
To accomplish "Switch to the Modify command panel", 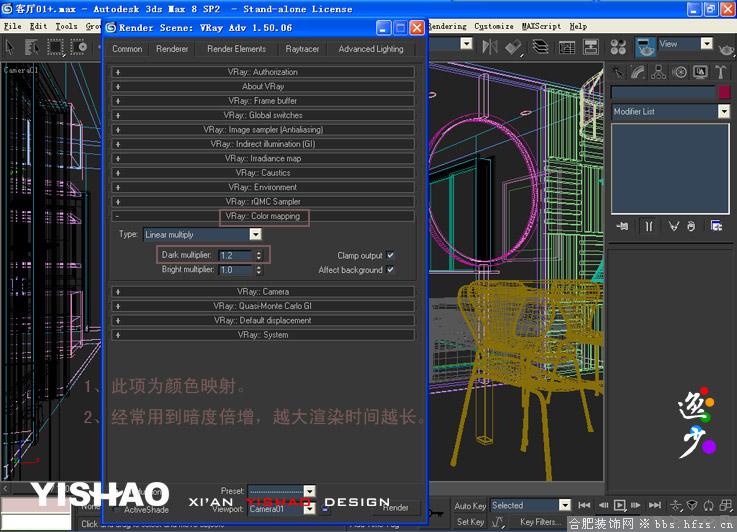I will tap(638, 72).
